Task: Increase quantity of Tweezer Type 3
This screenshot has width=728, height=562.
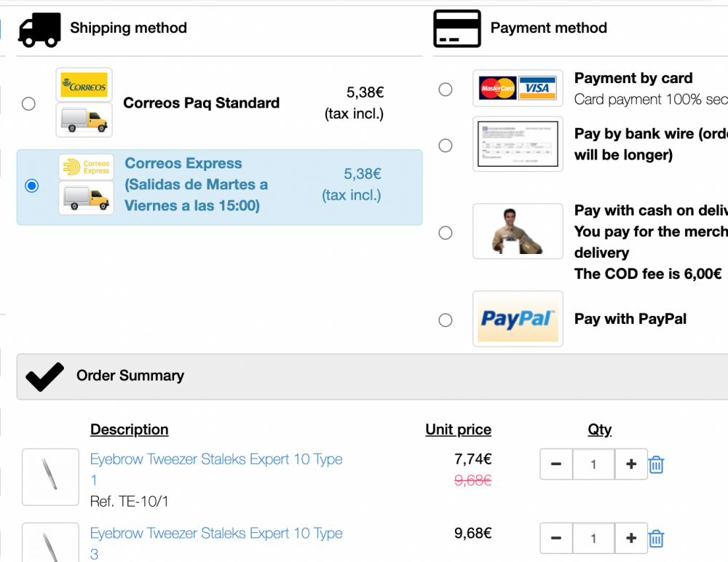Action: (631, 539)
